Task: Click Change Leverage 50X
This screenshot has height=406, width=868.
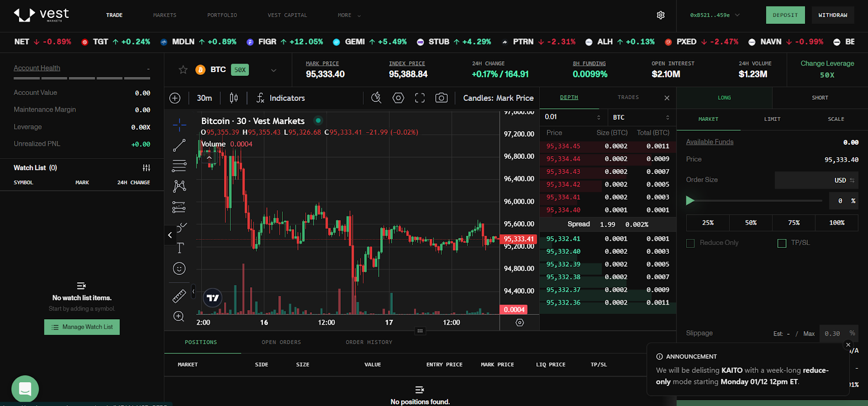Action: tap(827, 69)
